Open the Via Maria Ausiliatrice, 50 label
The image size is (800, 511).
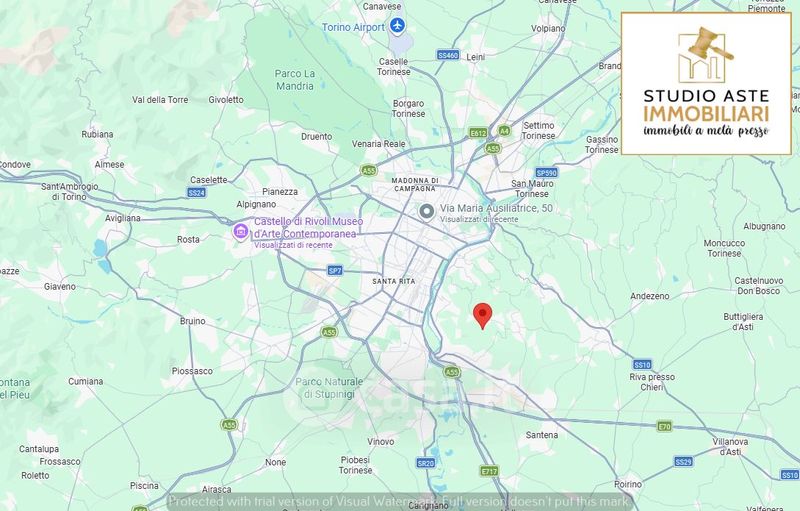click(x=496, y=208)
